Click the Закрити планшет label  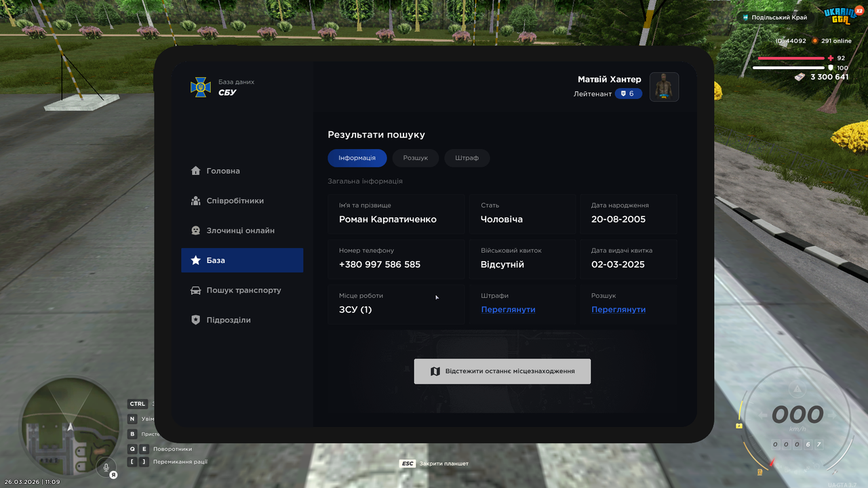click(444, 464)
